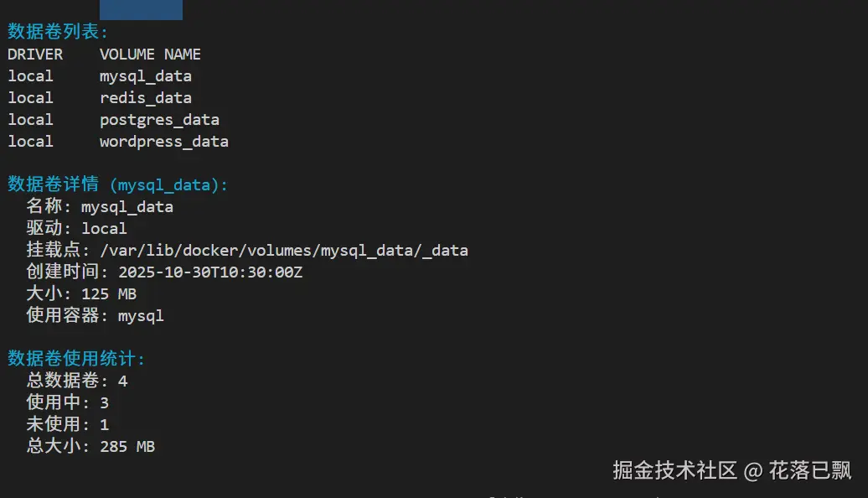This screenshot has width=868, height=498.
Task: Click the 总数据卷: 4 statistic
Action: tap(77, 381)
